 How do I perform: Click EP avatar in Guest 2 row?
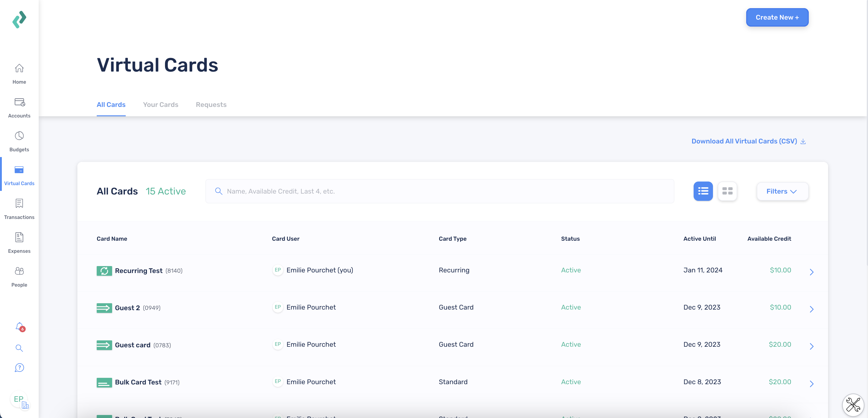[x=278, y=307]
